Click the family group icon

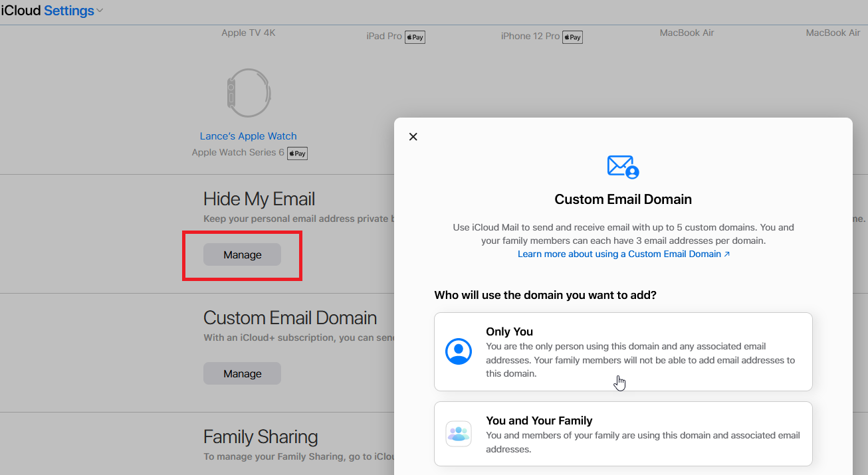(x=459, y=434)
